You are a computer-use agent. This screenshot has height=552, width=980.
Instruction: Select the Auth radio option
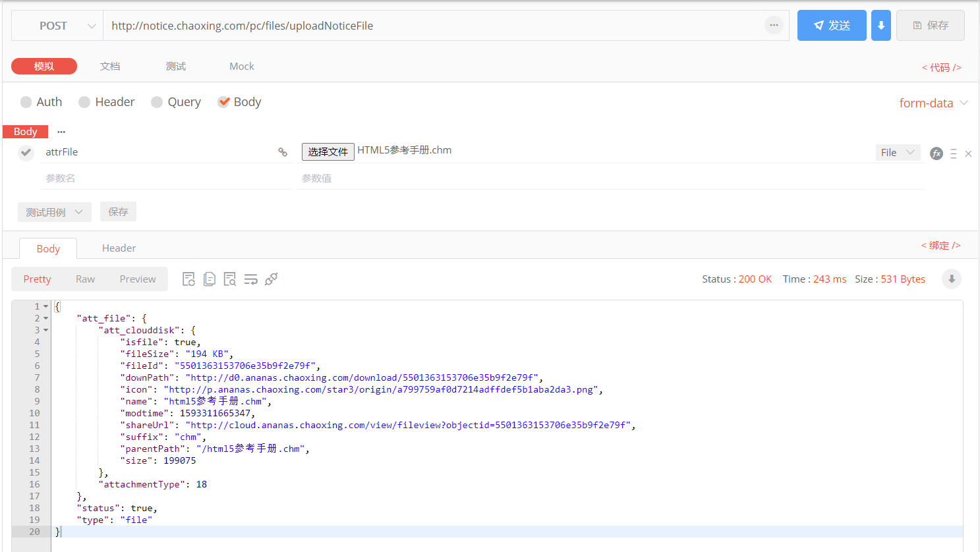click(26, 102)
